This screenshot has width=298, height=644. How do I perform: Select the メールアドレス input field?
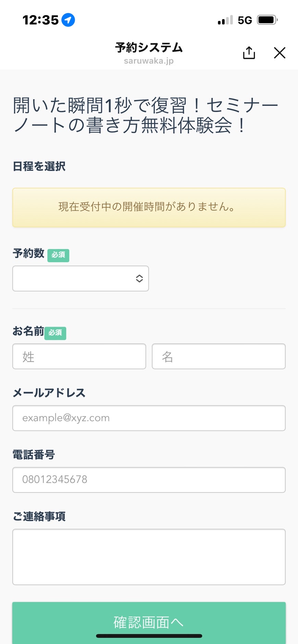(x=149, y=418)
